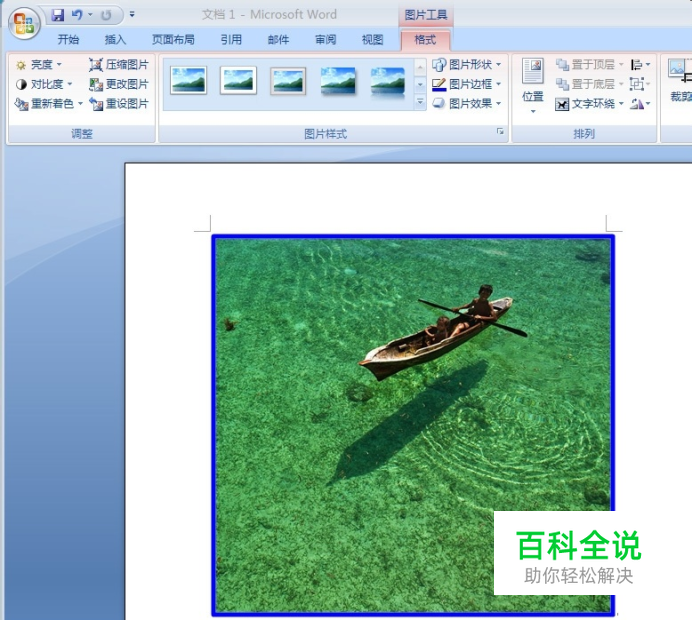Open the 页面布局 tab
Image resolution: width=692 pixels, height=620 pixels.
click(173, 40)
